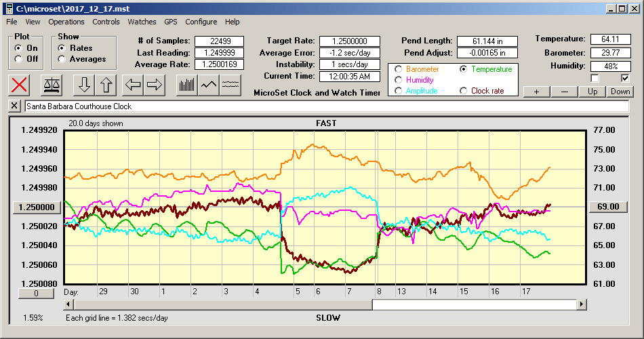
Task: Click the down arrow toolbar button
Action: point(84,85)
